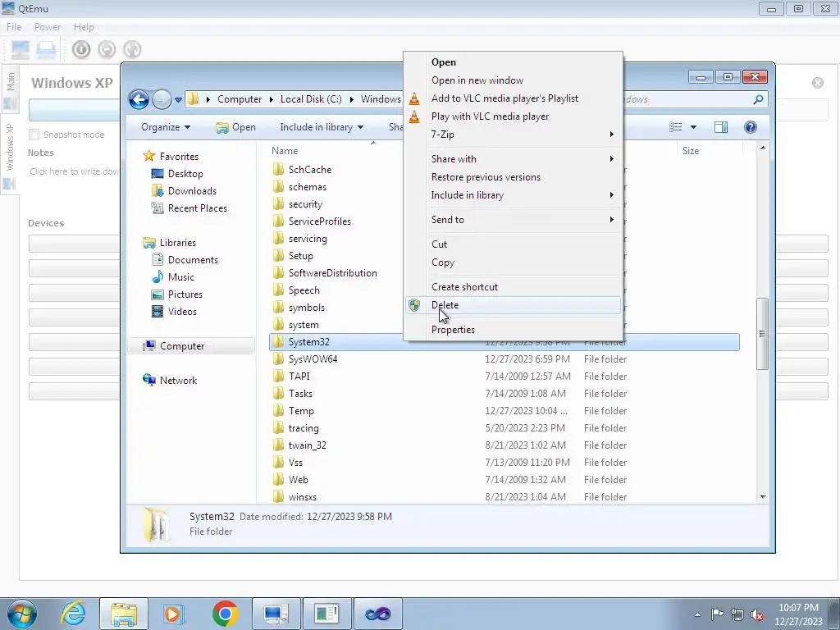
Task: Select Libraries in navigation pane
Action: [178, 243]
